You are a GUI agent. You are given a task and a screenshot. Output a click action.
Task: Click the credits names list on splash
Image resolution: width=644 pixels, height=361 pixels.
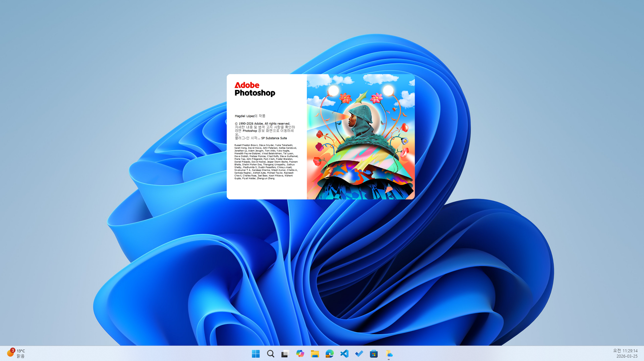[x=266, y=162]
